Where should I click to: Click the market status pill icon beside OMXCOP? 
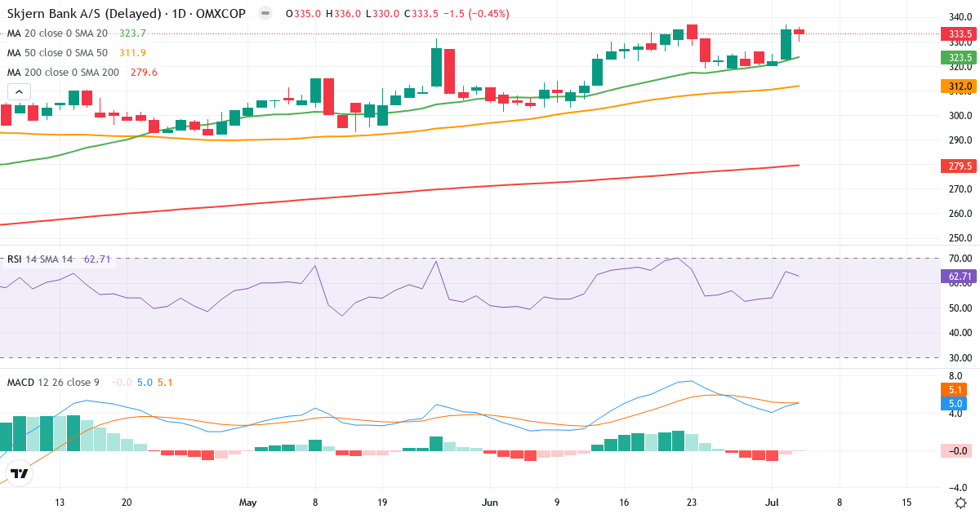click(x=265, y=14)
